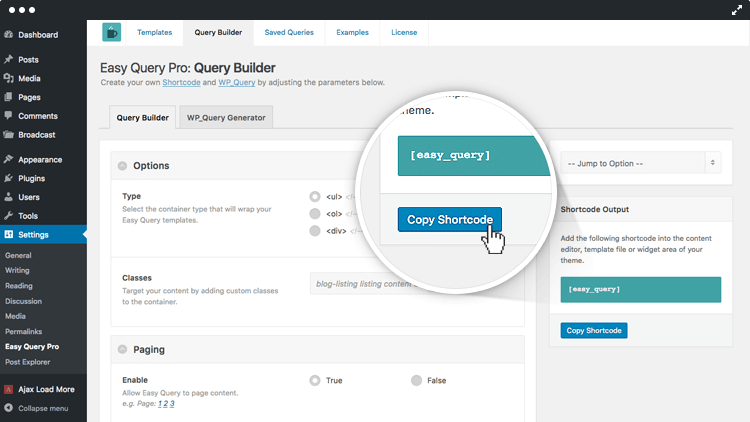Image resolution: width=750 pixels, height=422 pixels.
Task: Click the fullscreen expand arrows icon
Action: [x=737, y=10]
